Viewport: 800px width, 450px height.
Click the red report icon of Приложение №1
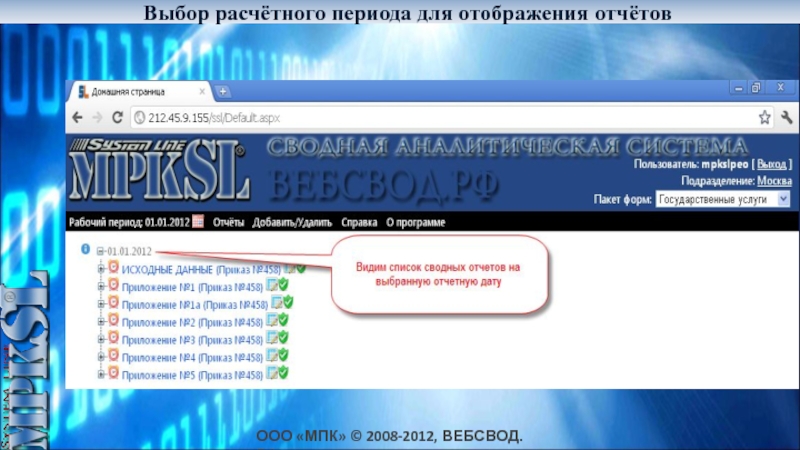pos(113,285)
